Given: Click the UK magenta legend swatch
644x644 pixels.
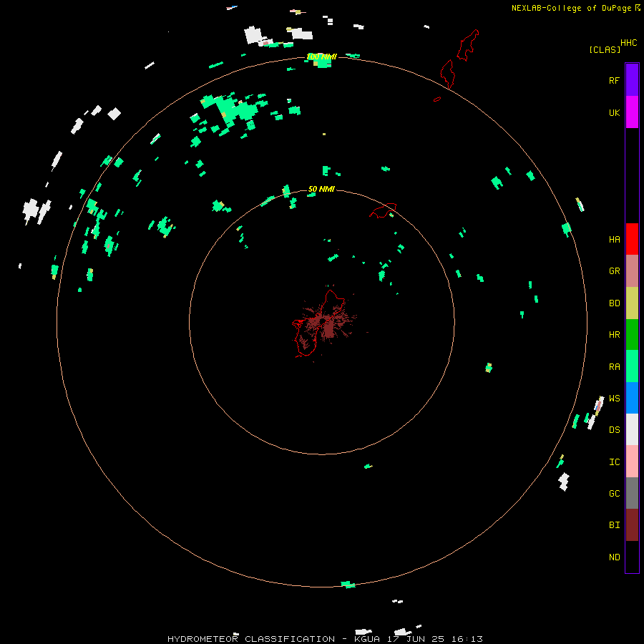Looking at the screenshot, I should (632, 112).
